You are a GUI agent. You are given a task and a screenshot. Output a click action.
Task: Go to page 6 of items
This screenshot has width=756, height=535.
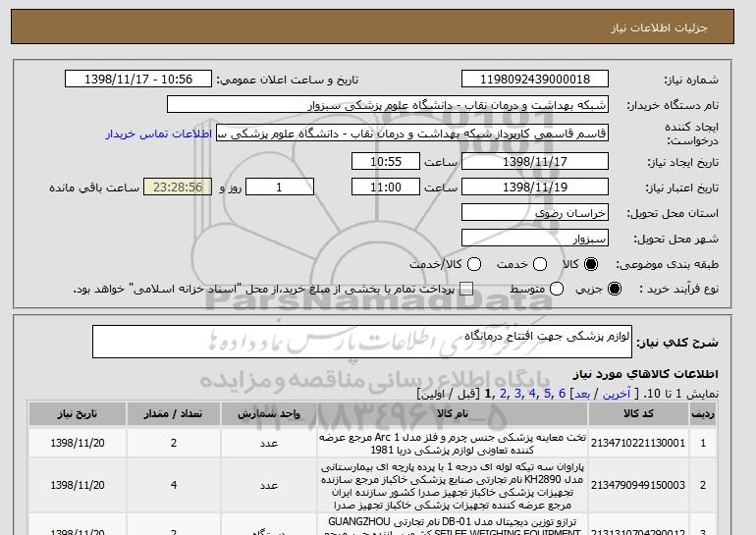(563, 394)
